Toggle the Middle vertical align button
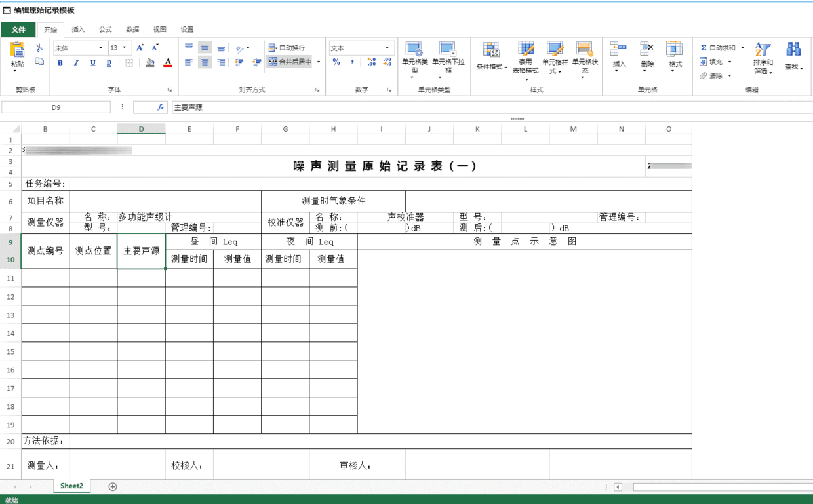The height and width of the screenshot is (504, 813). [x=205, y=48]
